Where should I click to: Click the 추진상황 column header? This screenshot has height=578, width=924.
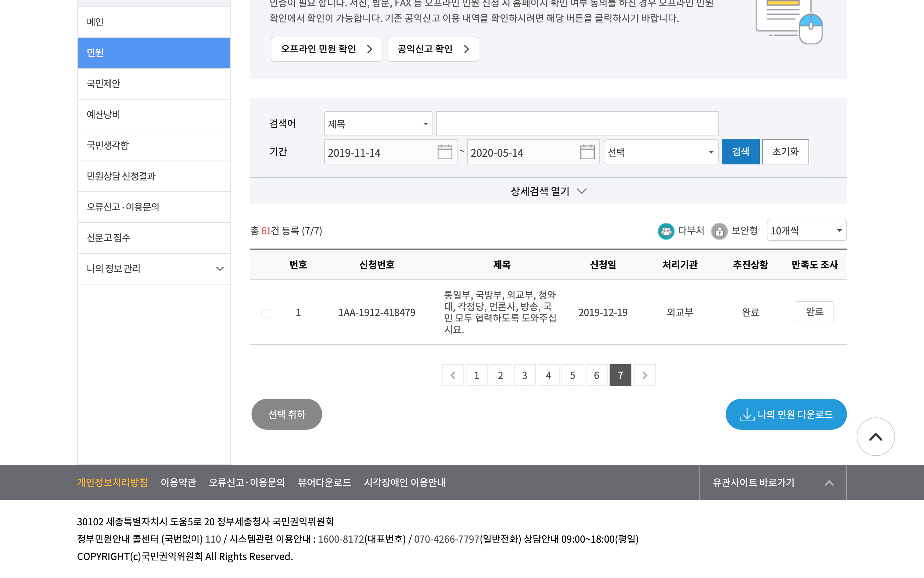[750, 265]
